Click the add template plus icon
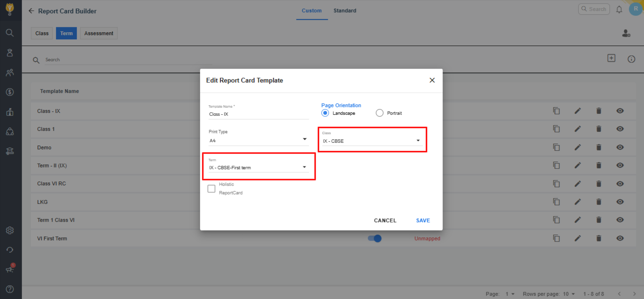This screenshot has width=644, height=299. (611, 58)
